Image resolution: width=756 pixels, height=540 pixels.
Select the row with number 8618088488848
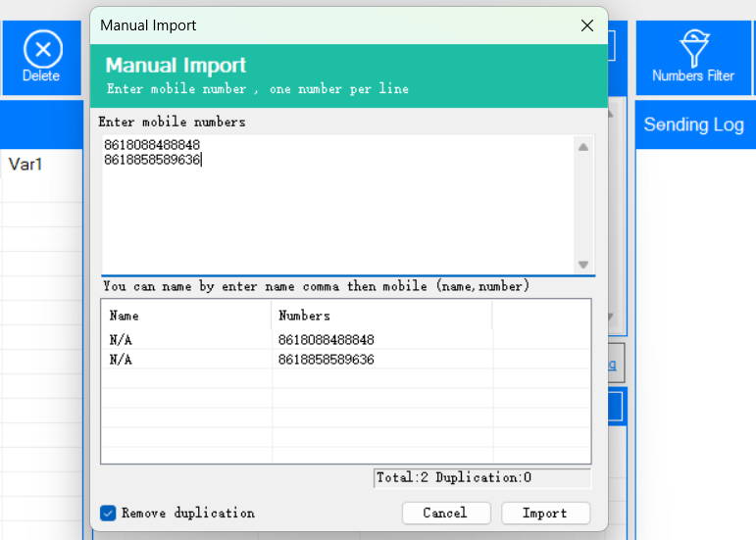coord(327,340)
